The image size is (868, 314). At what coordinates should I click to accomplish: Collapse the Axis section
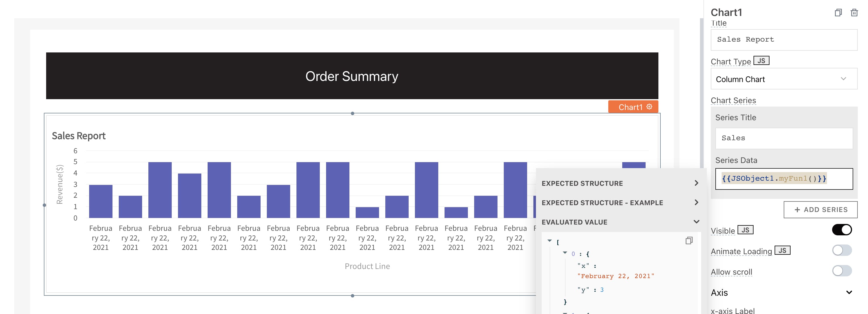click(849, 292)
